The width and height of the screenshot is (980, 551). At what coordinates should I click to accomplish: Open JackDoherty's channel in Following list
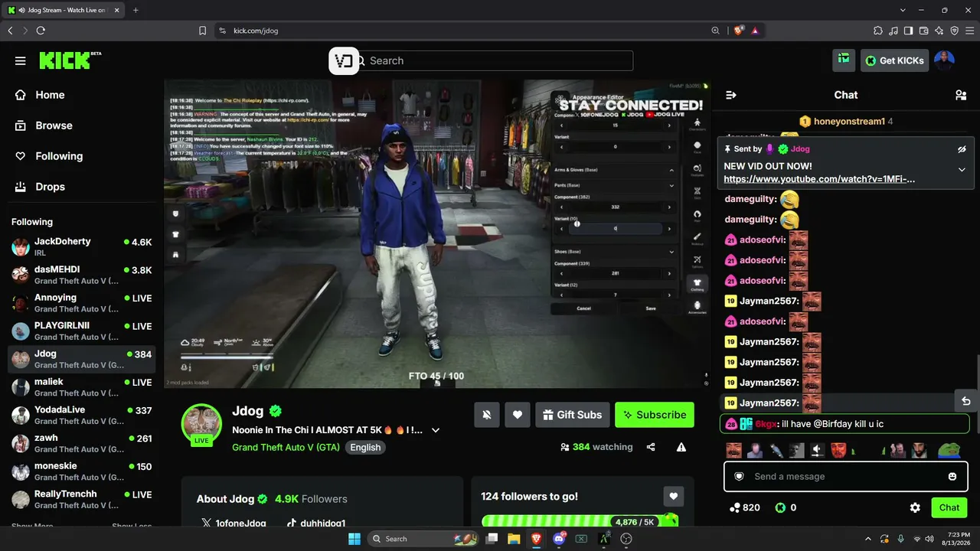coord(81,246)
